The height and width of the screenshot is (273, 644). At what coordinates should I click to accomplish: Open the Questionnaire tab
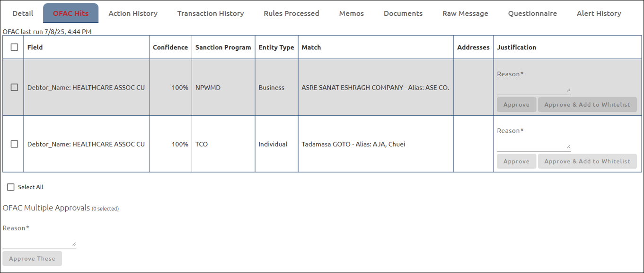532,13
